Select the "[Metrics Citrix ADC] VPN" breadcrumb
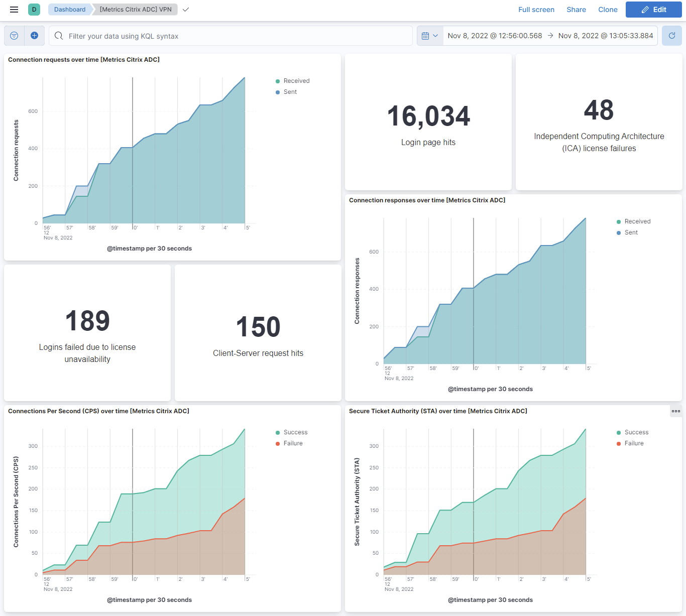Viewport: 686px width, 616px height. coord(135,9)
